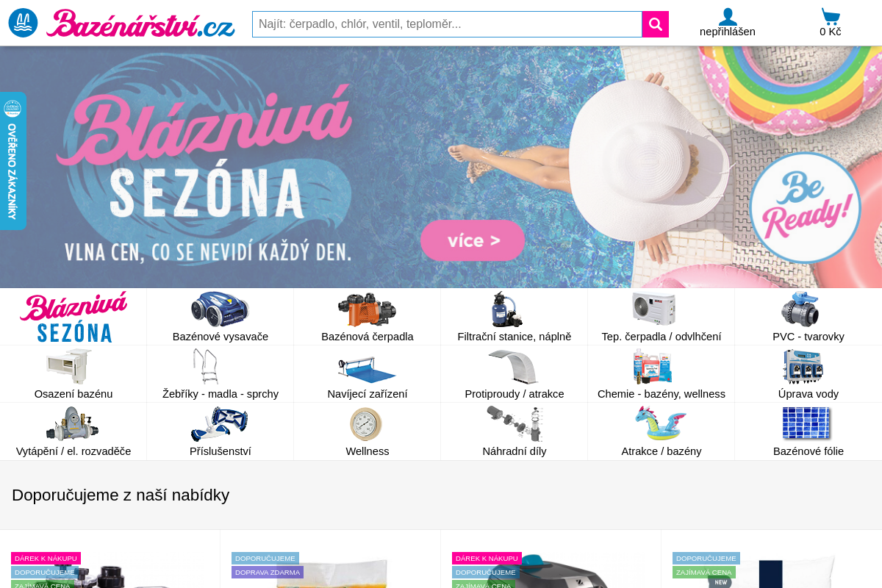The image size is (882, 588).
Task: Choose Tep. čerpadla / odvlhčení icon
Action: (x=654, y=309)
